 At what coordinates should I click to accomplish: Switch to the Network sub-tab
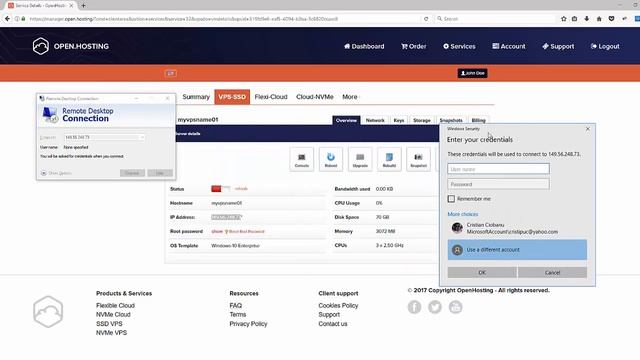coord(375,120)
